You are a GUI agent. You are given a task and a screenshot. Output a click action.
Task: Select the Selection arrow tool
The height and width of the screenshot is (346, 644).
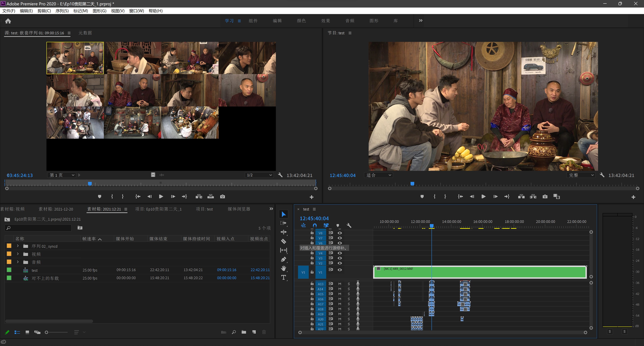283,214
